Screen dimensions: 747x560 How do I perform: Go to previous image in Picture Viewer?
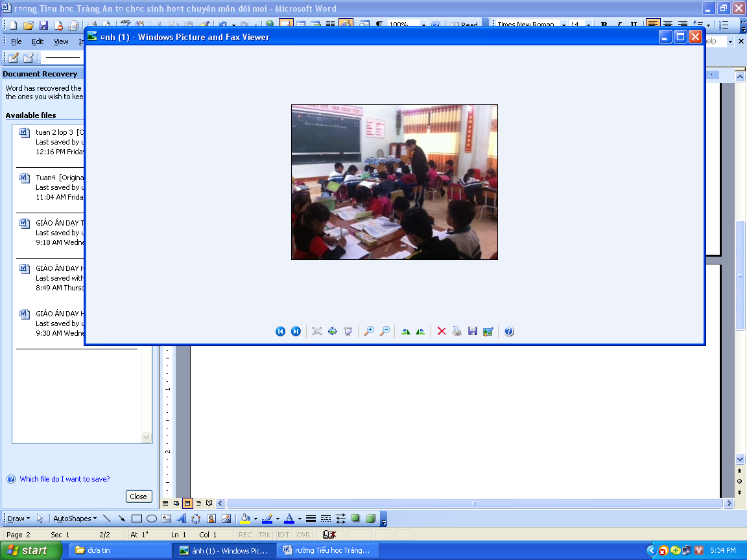click(280, 331)
